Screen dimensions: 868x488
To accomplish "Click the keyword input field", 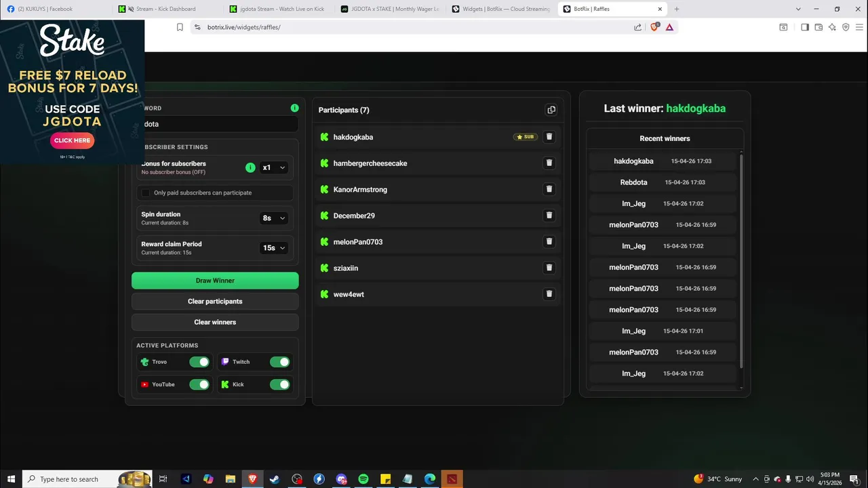I will point(215,124).
